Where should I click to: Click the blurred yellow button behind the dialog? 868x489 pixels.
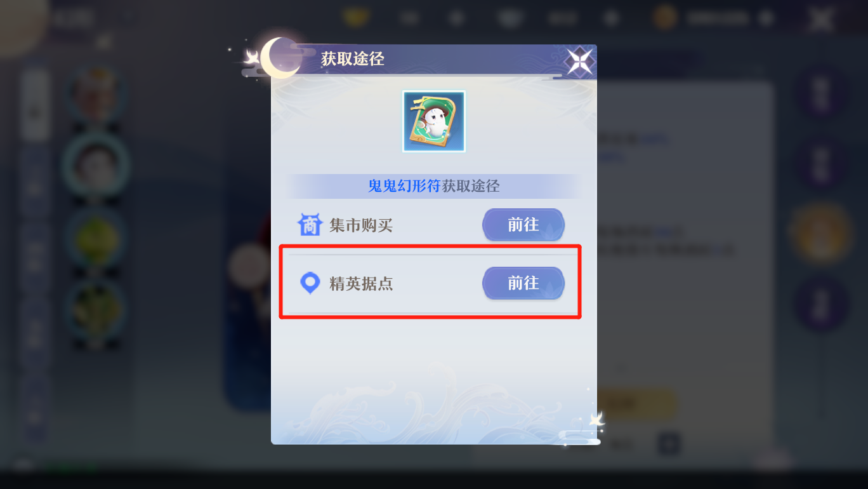tap(636, 404)
